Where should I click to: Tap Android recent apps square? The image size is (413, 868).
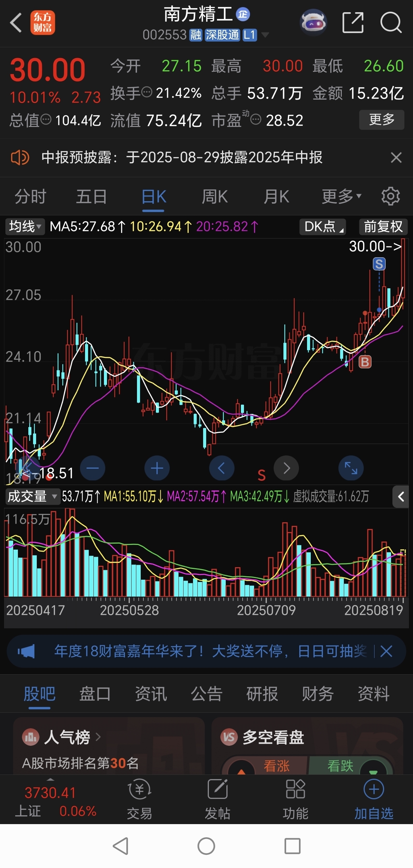click(x=292, y=846)
